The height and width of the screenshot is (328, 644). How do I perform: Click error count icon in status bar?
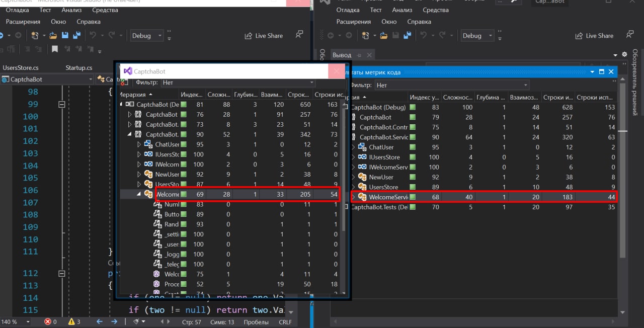pos(48,321)
